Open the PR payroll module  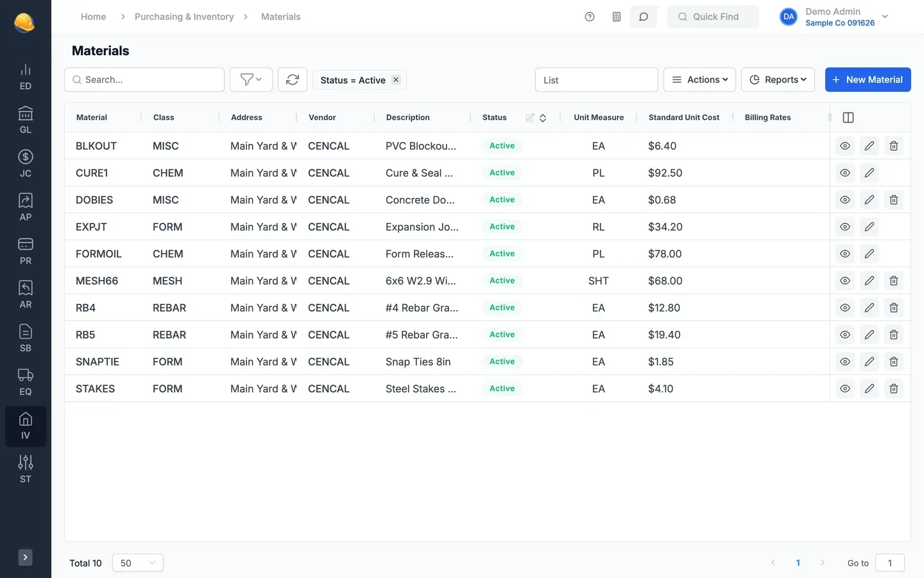click(x=26, y=252)
